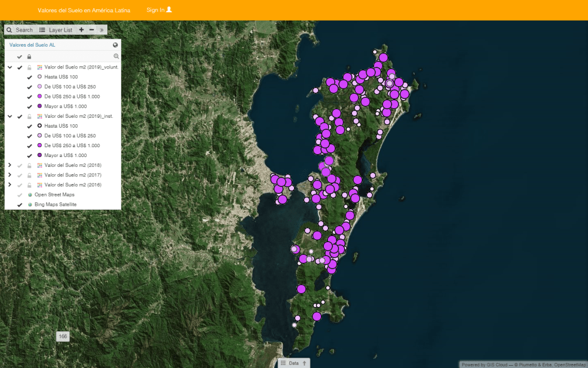The height and width of the screenshot is (368, 588).
Task: Click the Sign In user icon
Action: click(x=169, y=10)
